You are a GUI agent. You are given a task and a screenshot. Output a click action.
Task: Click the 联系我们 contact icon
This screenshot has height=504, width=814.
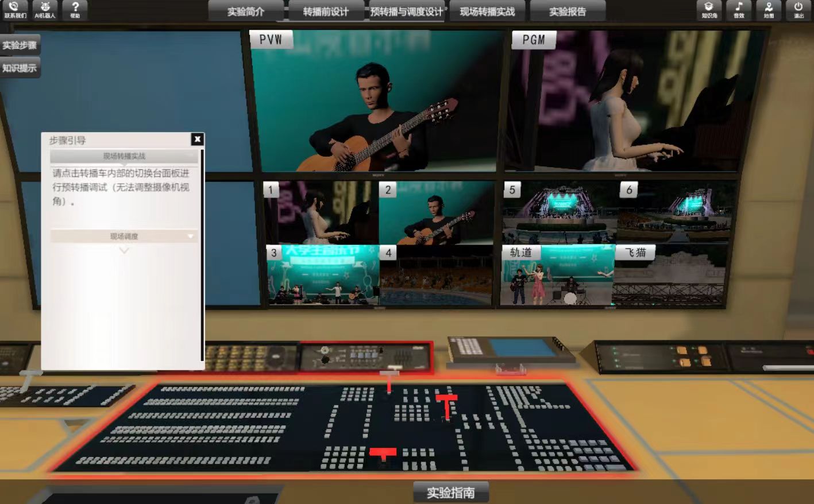tap(14, 9)
